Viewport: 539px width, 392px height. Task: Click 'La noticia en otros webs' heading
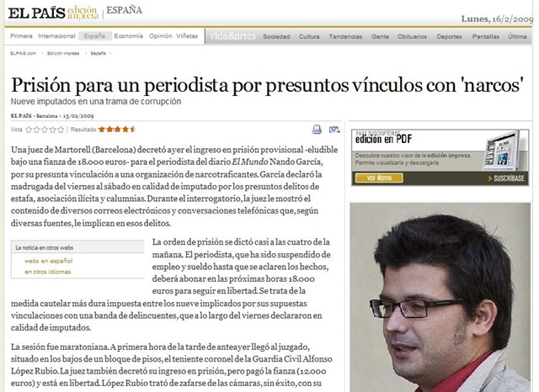point(45,247)
